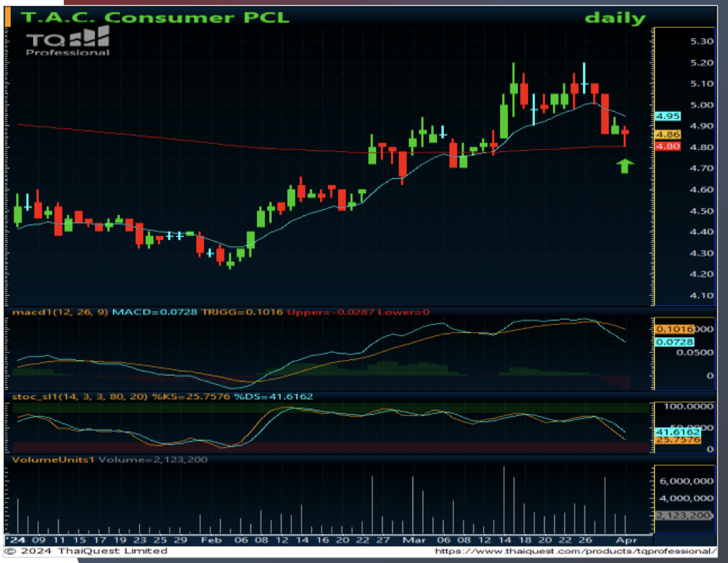Click the "16" date marker on time axis

323,540
